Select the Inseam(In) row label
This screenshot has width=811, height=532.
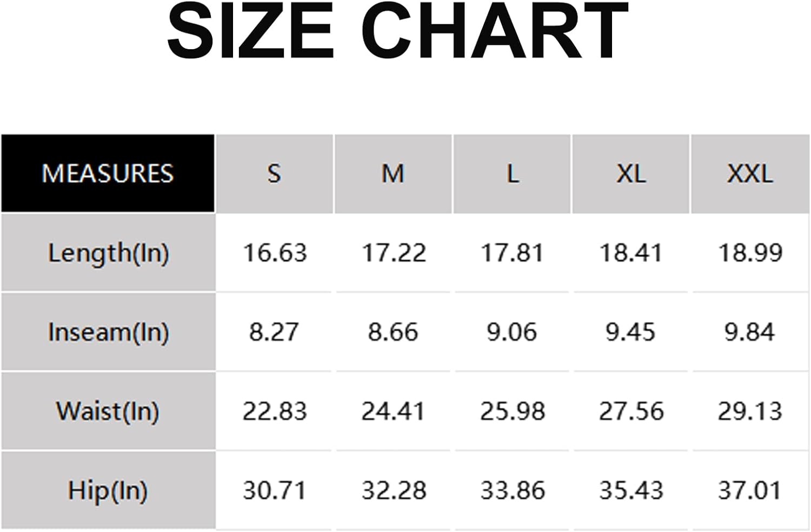click(108, 332)
